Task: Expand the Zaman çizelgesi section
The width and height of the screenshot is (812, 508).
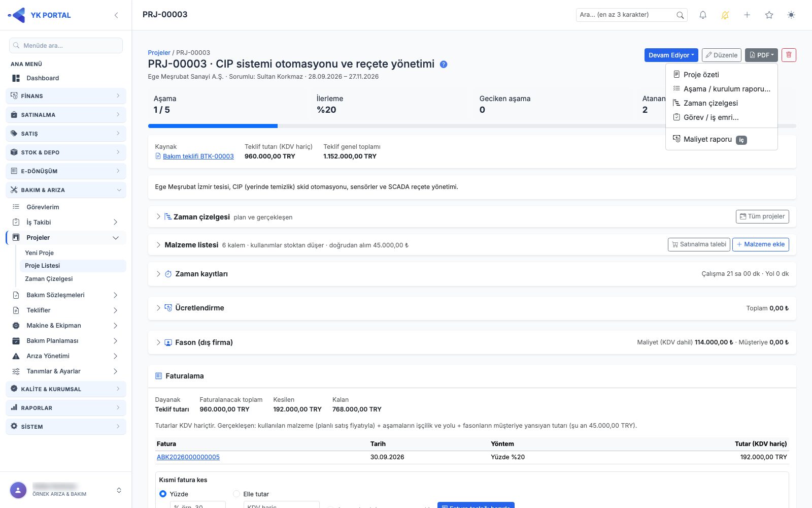Action: click(x=158, y=216)
